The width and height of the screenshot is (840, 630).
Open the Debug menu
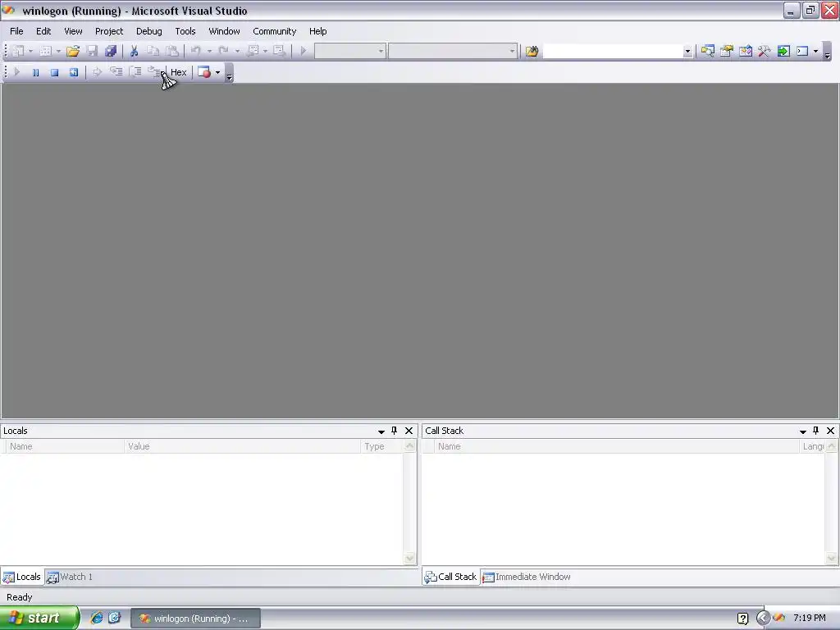tap(149, 31)
